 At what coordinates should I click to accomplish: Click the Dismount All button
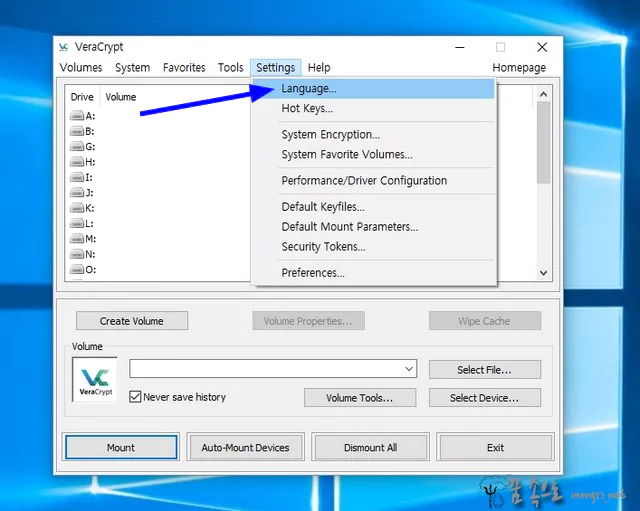click(x=370, y=448)
